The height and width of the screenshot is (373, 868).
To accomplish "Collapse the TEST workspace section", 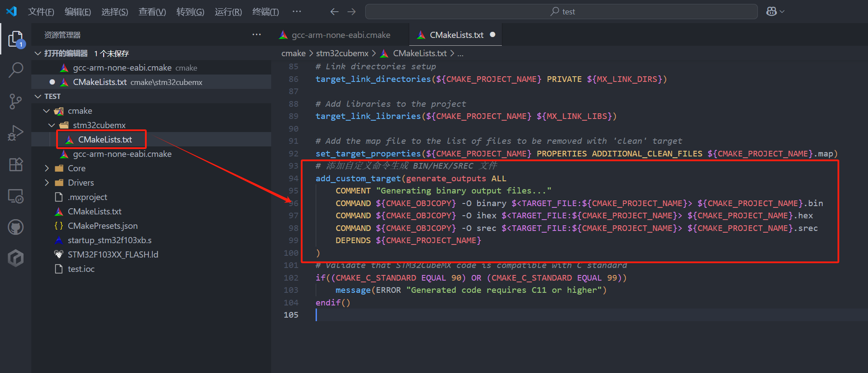I will click(38, 96).
